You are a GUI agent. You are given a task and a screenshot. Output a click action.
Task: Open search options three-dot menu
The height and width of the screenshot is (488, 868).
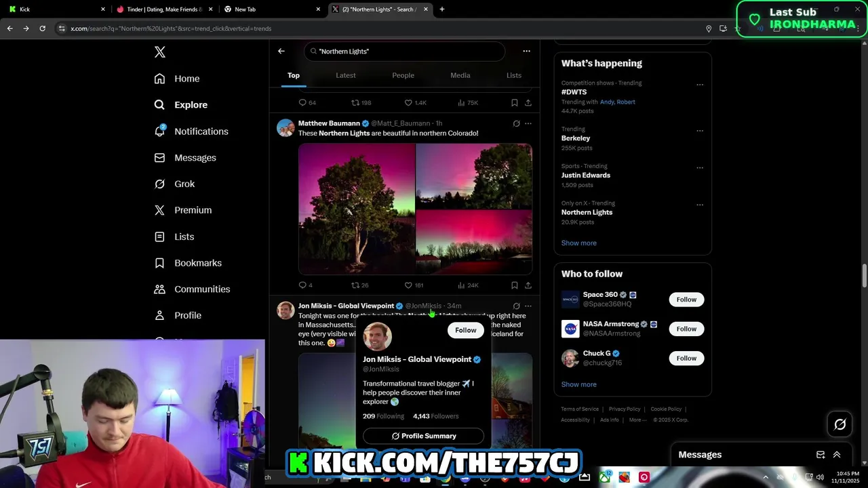click(x=526, y=51)
